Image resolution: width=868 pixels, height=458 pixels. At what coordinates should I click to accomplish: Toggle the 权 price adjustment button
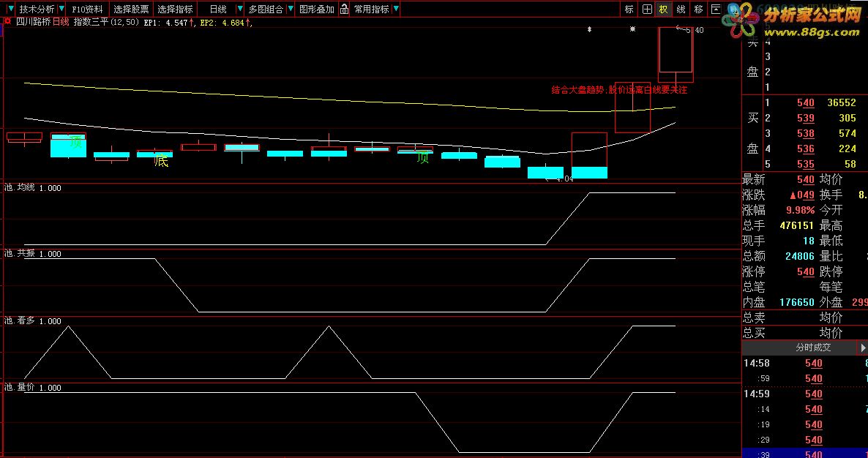click(663, 9)
